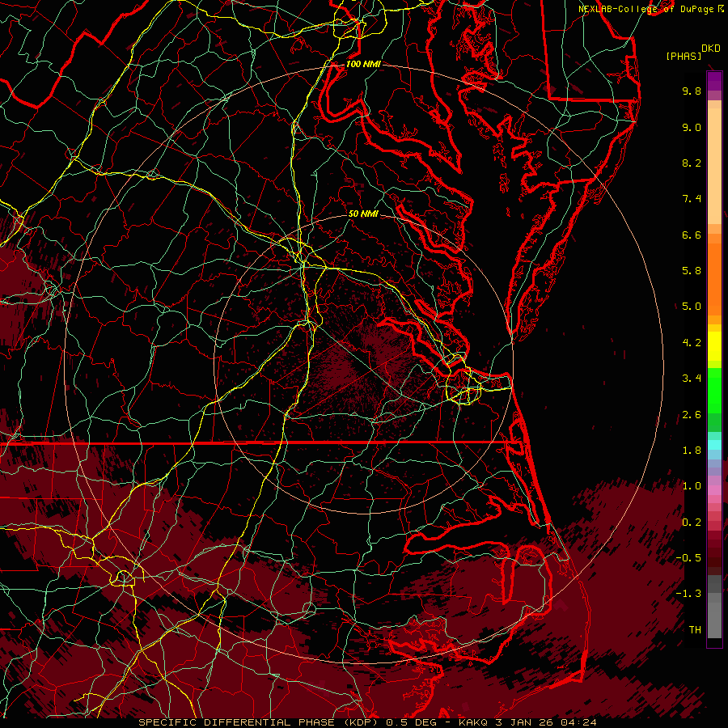This screenshot has width=728, height=728.
Task: Click the 5.0 scale value
Action: click(x=692, y=307)
